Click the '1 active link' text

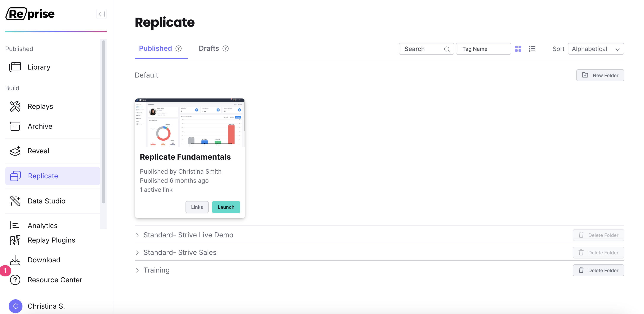156,189
